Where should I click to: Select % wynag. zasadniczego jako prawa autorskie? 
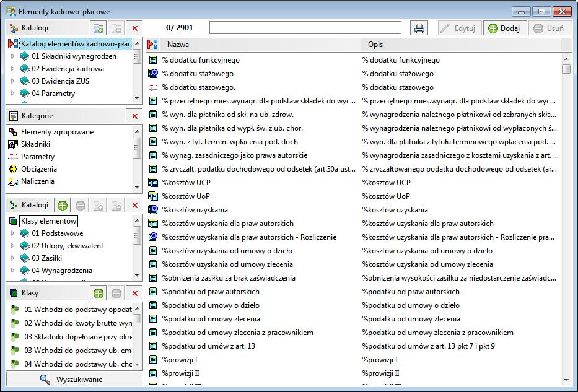pyautogui.click(x=234, y=155)
